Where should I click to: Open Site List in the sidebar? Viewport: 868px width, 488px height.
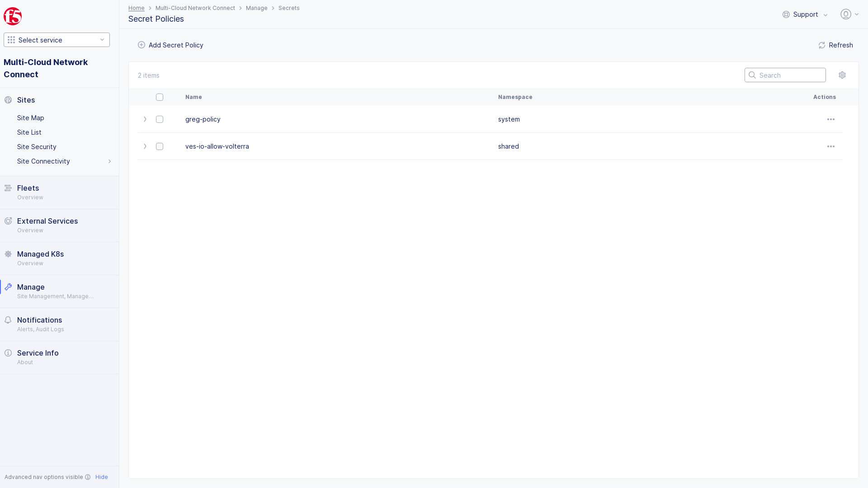29,132
